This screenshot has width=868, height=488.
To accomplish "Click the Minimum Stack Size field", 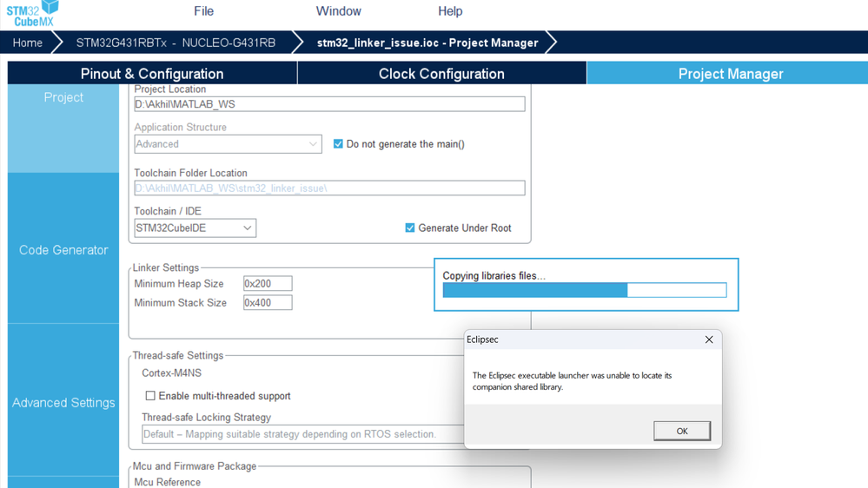I will tap(268, 303).
